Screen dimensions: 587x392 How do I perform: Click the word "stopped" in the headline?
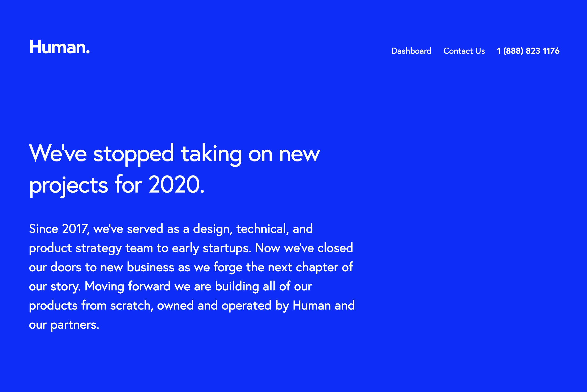(134, 154)
